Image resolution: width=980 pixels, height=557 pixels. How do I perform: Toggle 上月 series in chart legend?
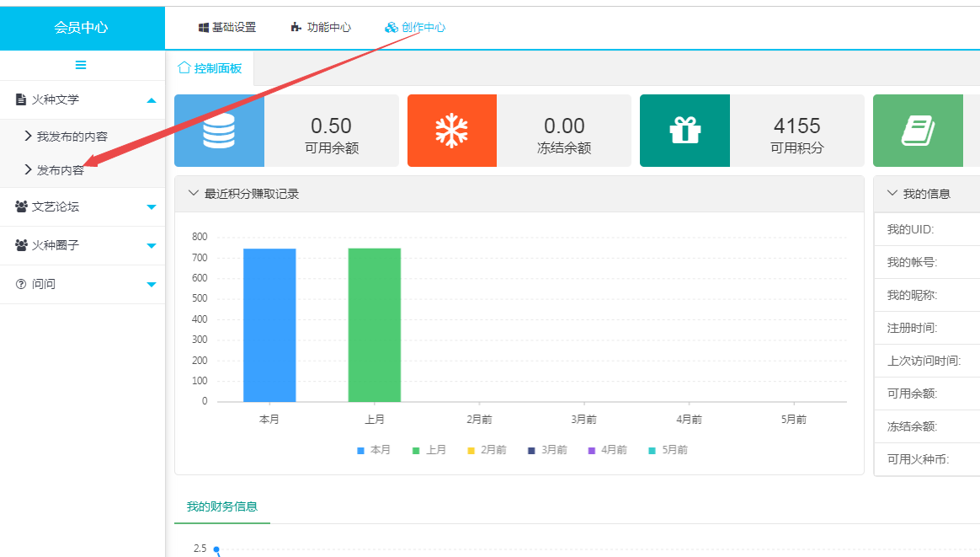429,450
